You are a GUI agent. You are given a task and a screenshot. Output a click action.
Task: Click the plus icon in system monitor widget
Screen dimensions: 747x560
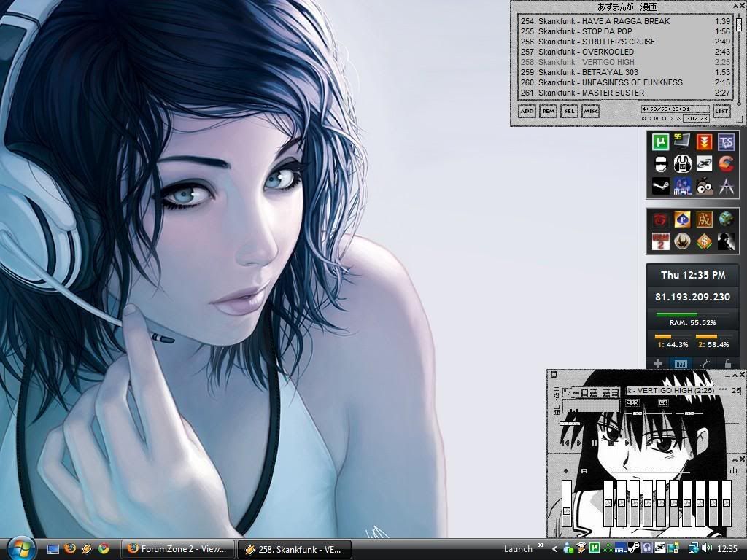pyautogui.click(x=658, y=364)
